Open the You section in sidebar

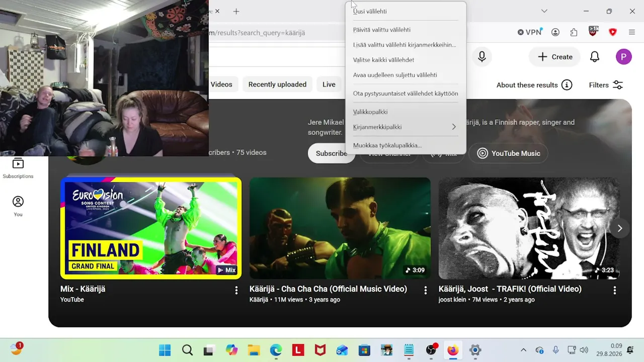[x=18, y=206]
